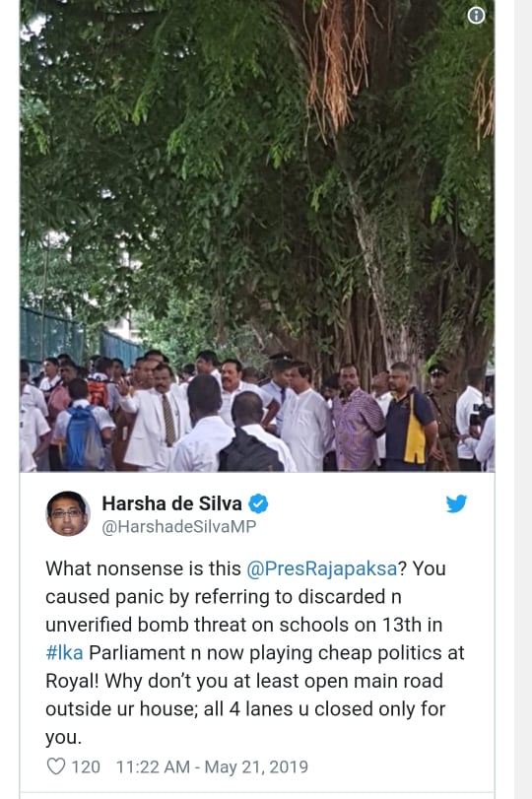The height and width of the screenshot is (799, 532).
Task: Click the Harsha de Silva display name
Action: pyautogui.click(x=171, y=503)
